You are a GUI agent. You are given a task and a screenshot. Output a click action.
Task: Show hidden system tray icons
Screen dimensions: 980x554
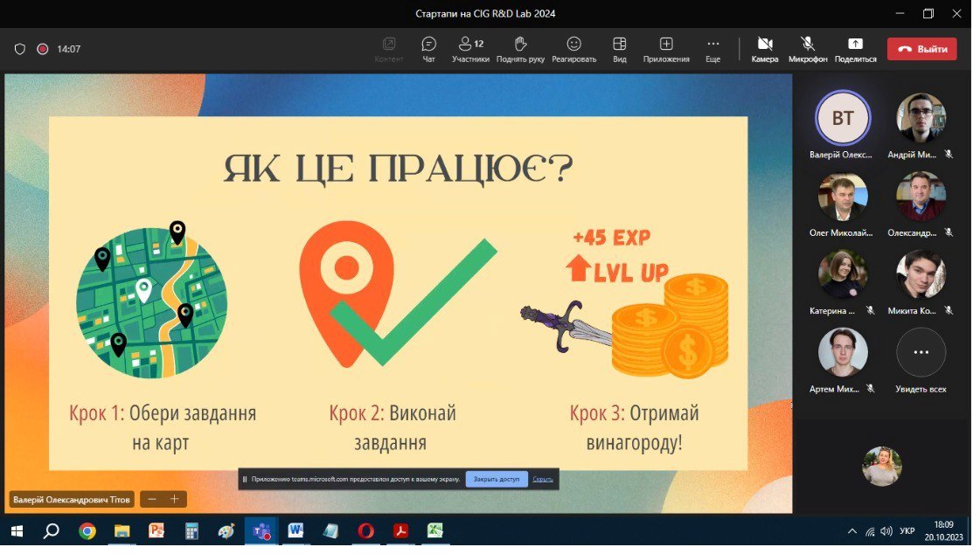click(852, 531)
